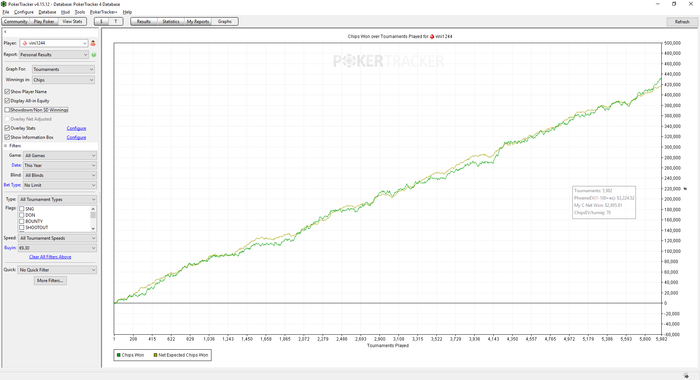Toggle Display All-in Equity checkbox
The width and height of the screenshot is (700, 380).
(7, 101)
